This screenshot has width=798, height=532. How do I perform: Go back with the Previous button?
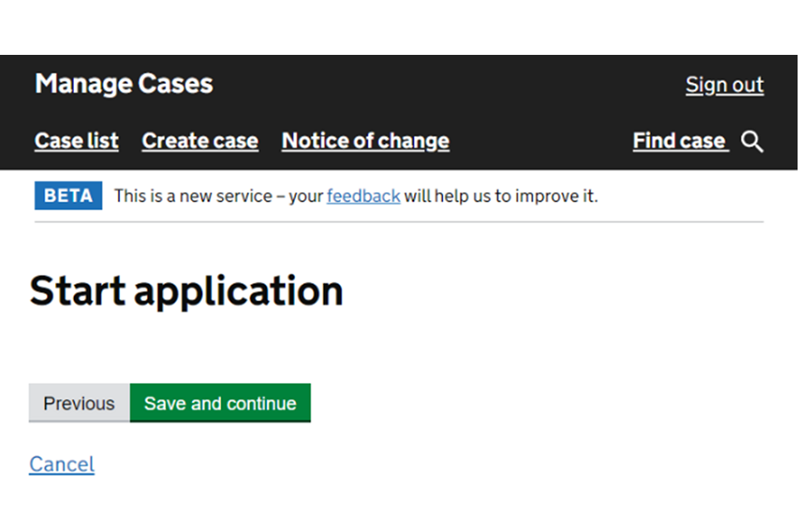coord(79,403)
